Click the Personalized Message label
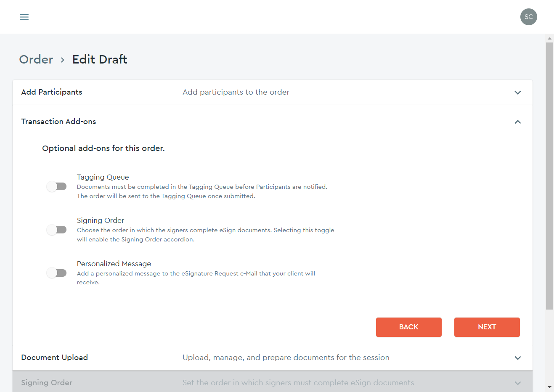The height and width of the screenshot is (392, 554). click(114, 264)
